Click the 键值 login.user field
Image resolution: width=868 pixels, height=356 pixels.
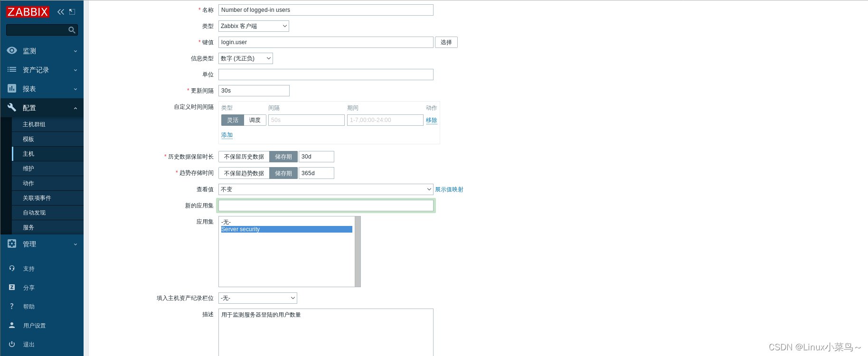[x=326, y=42]
